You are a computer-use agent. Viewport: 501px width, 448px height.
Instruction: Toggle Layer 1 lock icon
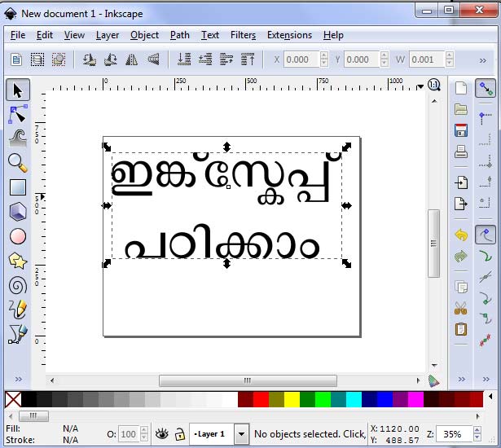pyautogui.click(x=180, y=434)
